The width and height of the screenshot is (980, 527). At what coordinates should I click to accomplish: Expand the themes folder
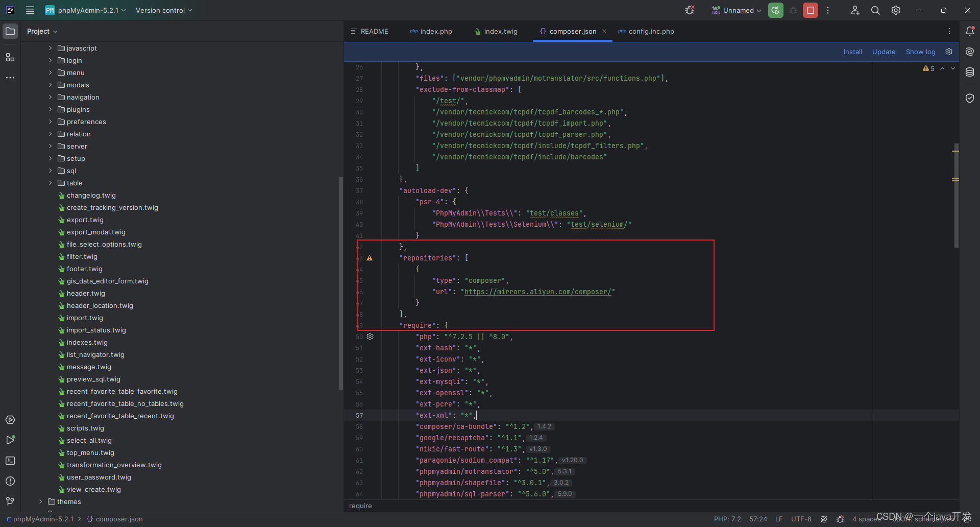tap(41, 501)
